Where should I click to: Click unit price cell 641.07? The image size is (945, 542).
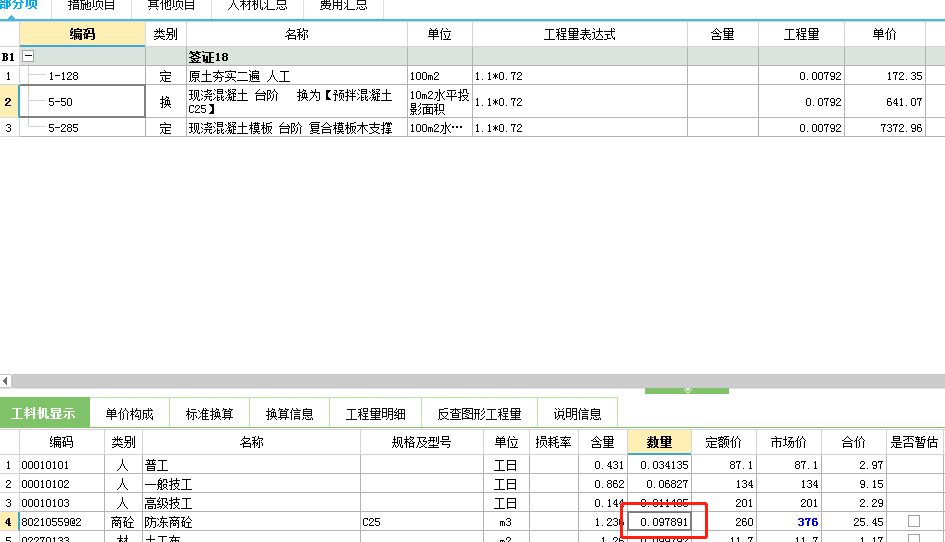[884, 102]
